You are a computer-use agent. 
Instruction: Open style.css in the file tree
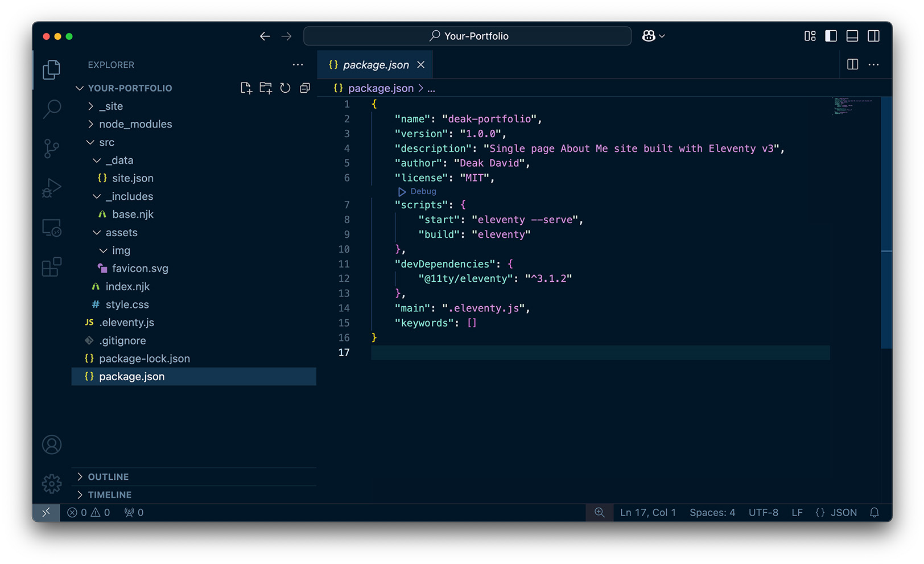click(x=194, y=304)
